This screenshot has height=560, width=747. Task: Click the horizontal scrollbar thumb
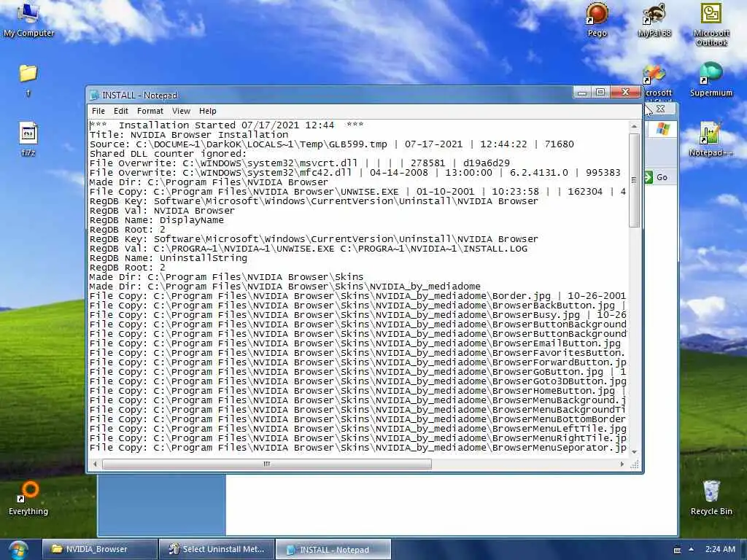coord(267,464)
